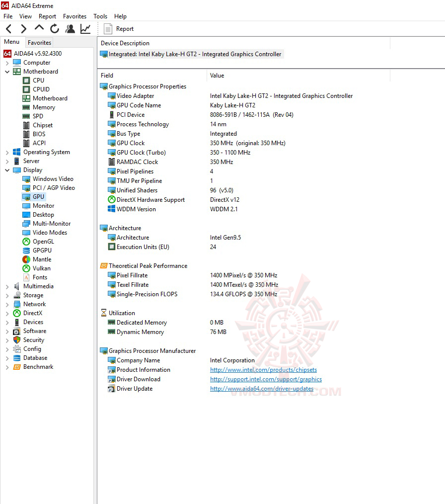Open the Tools menu
The width and height of the screenshot is (445, 504).
[100, 16]
